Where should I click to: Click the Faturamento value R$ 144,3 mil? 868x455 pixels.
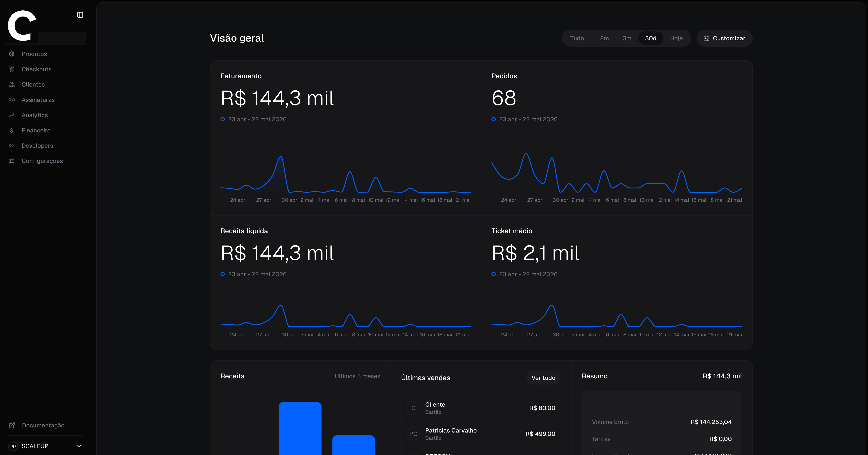[x=277, y=98]
